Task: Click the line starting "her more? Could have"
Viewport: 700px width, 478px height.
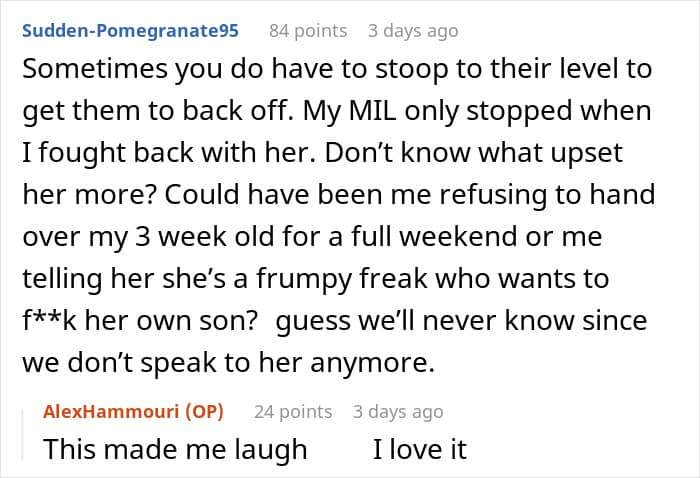Action: pos(339,195)
